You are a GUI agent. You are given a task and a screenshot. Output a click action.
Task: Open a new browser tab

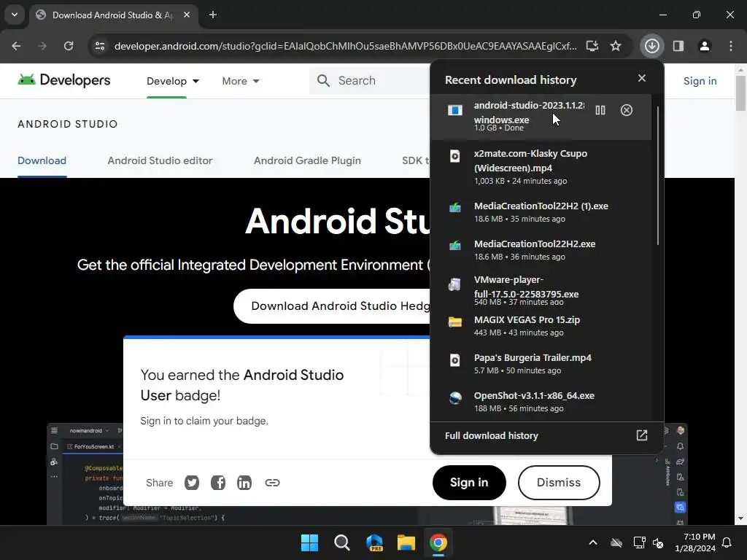tap(213, 15)
